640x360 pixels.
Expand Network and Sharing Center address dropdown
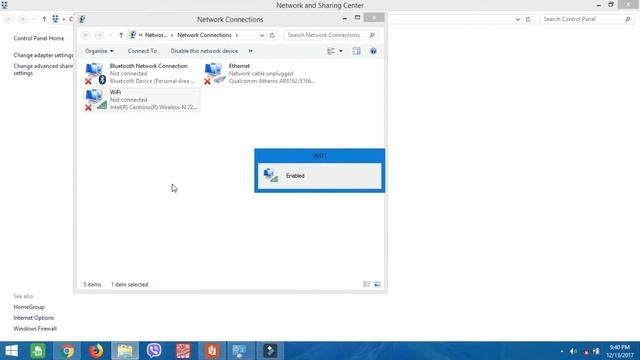coord(518,19)
